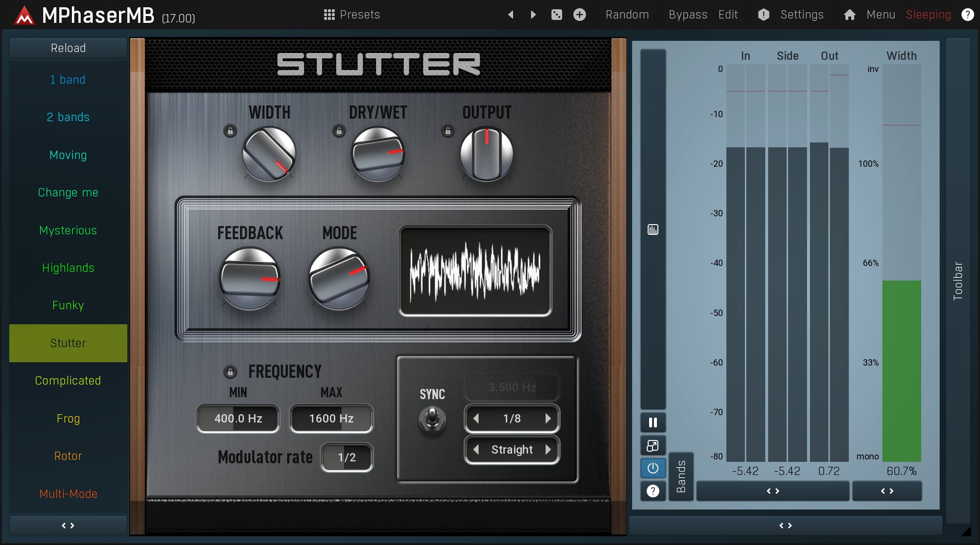980x545 pixels.
Task: Click the plus add-preset icon
Action: coord(579,15)
